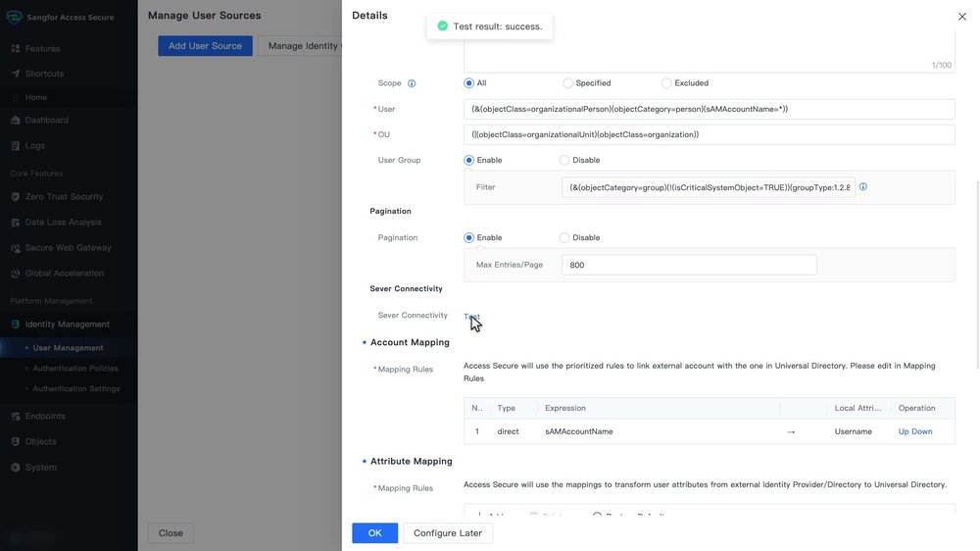The image size is (980, 551).
Task: Click the Zero Trust Security shield icon
Action: click(15, 196)
